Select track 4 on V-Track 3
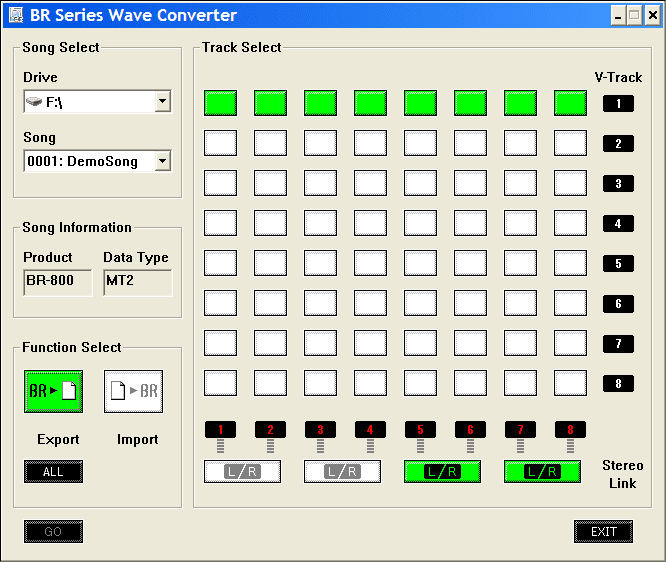Viewport: 666px width, 562px height. [370, 183]
